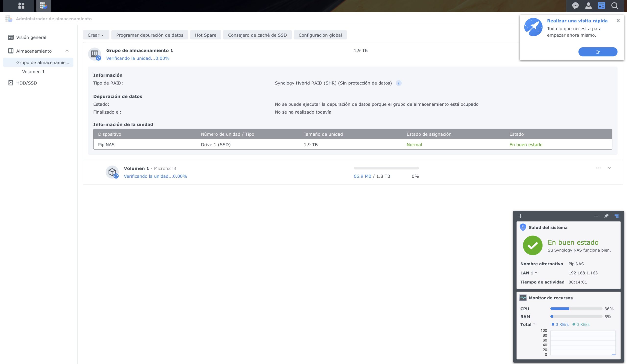Click the Volumen 1 usage progress bar

pyautogui.click(x=386, y=168)
